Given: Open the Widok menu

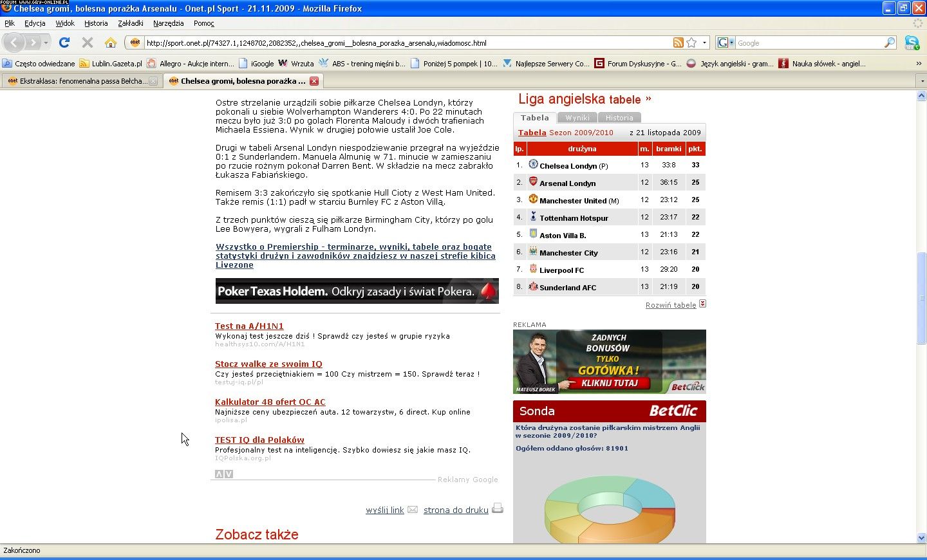Looking at the screenshot, I should (x=65, y=23).
